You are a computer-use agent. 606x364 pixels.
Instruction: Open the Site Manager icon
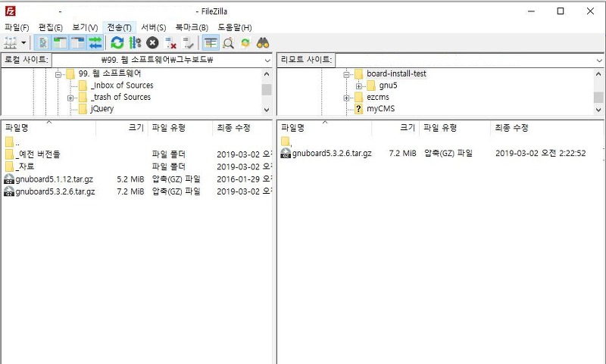(10, 43)
